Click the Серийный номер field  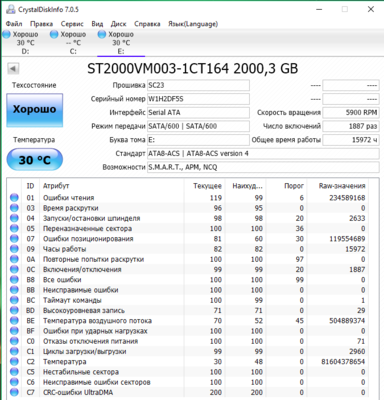pos(198,99)
